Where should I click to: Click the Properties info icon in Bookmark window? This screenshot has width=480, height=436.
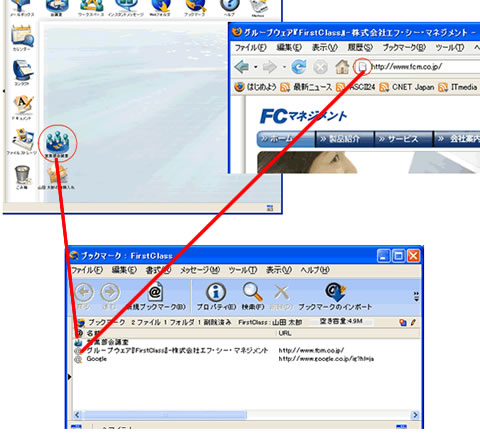(x=216, y=296)
